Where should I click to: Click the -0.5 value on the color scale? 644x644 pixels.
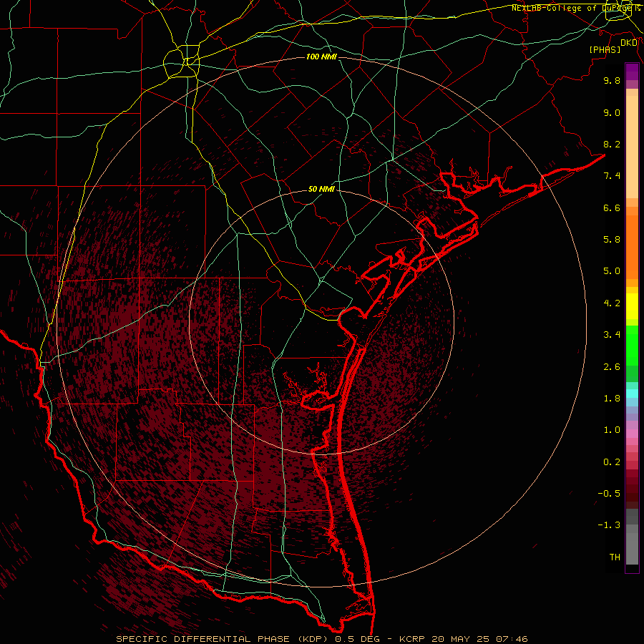[x=609, y=494]
